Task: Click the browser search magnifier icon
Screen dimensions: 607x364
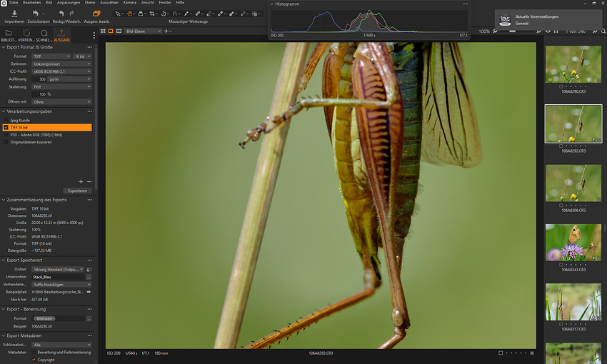Action: [603, 31]
